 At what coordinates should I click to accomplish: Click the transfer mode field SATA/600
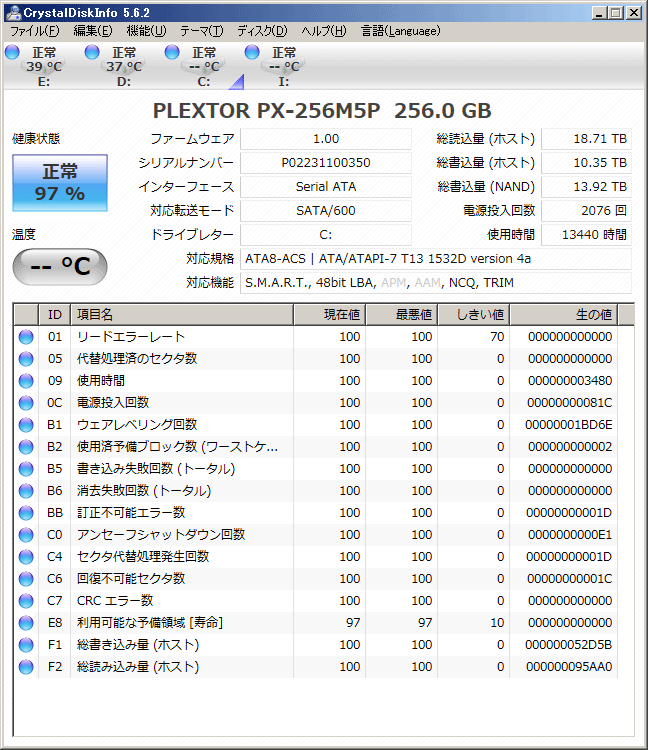click(x=326, y=210)
